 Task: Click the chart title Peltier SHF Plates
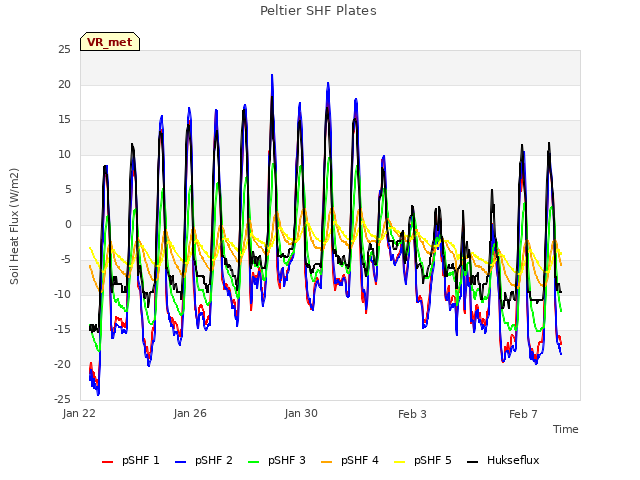(318, 11)
